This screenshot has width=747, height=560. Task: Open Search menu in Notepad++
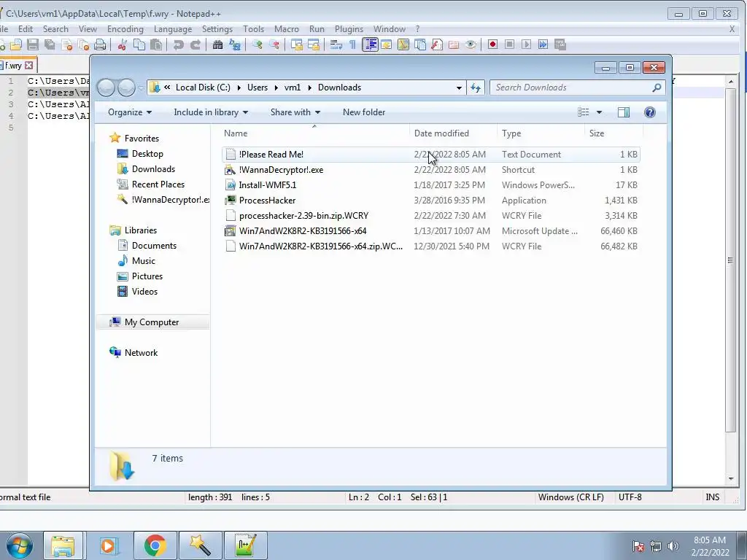(x=55, y=29)
